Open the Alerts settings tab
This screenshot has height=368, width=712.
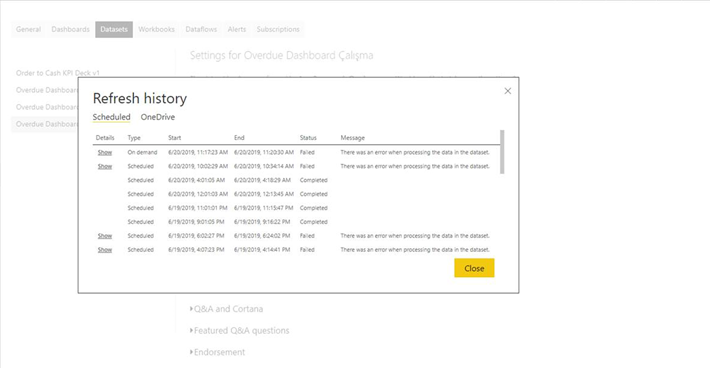click(237, 30)
